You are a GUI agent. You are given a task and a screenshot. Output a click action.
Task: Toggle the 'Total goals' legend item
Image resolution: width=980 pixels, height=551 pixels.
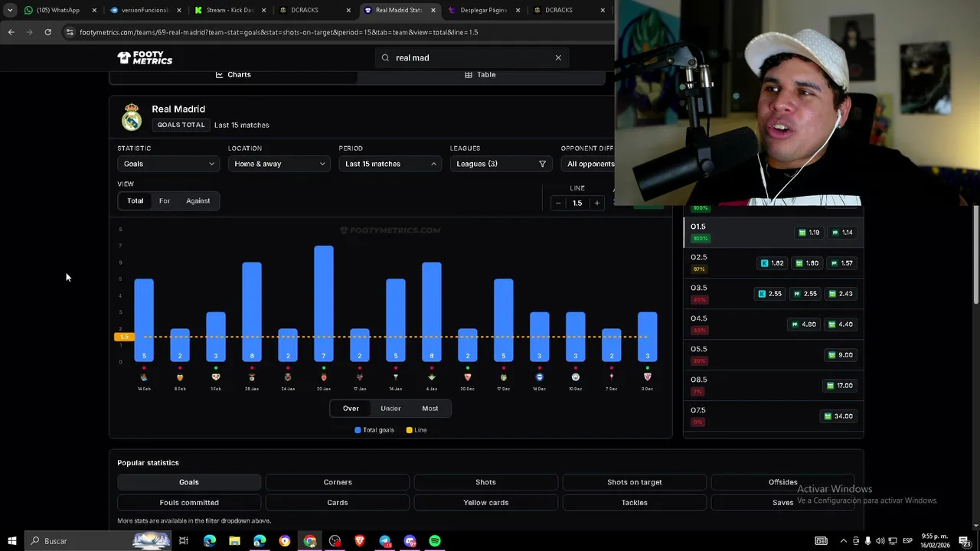click(374, 430)
